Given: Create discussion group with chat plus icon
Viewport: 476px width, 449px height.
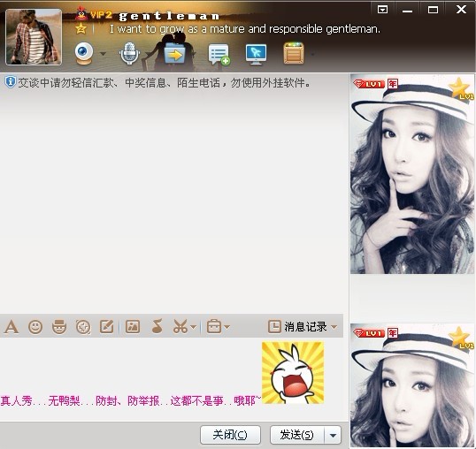Looking at the screenshot, I should 219,54.
